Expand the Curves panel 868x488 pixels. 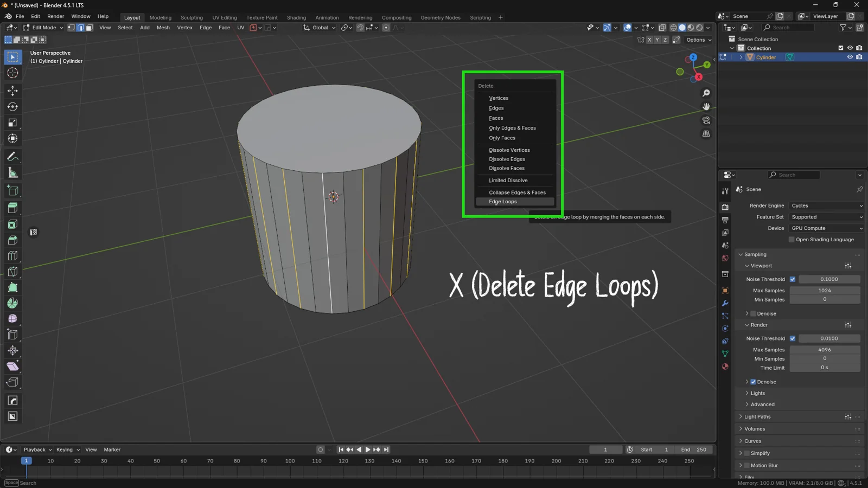point(752,441)
